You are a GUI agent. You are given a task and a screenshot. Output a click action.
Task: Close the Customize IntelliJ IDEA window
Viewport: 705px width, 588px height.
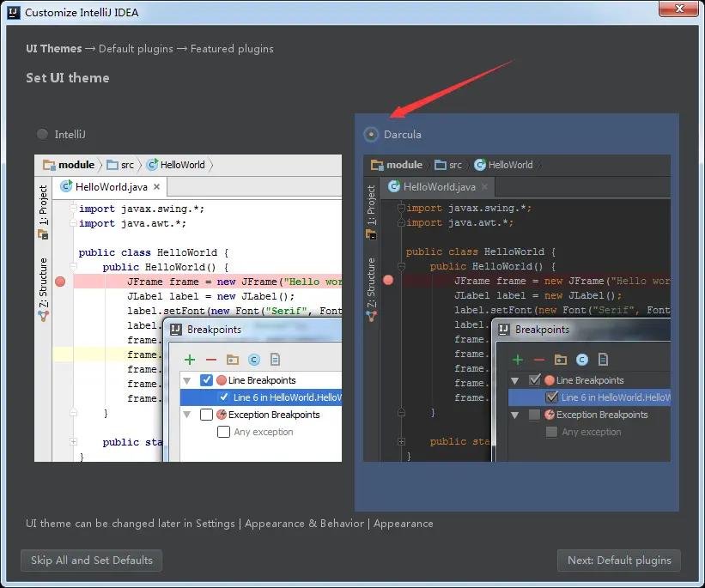(679, 9)
